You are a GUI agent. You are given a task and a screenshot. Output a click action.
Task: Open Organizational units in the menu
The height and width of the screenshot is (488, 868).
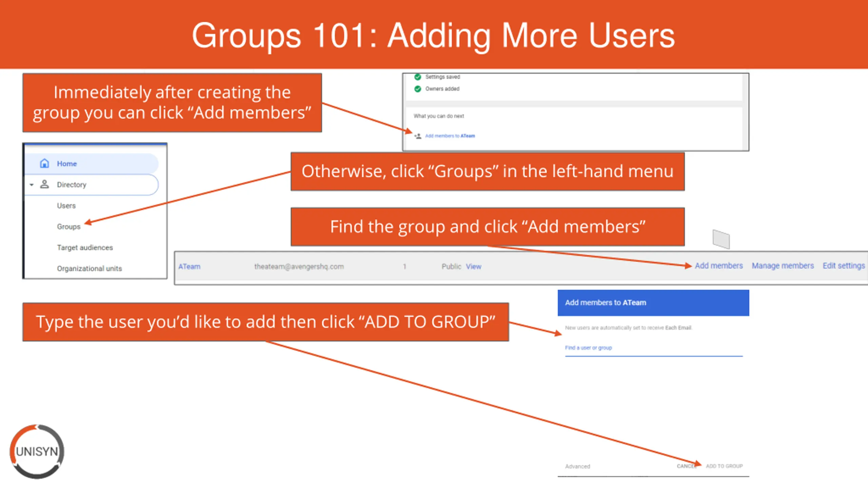tap(89, 269)
